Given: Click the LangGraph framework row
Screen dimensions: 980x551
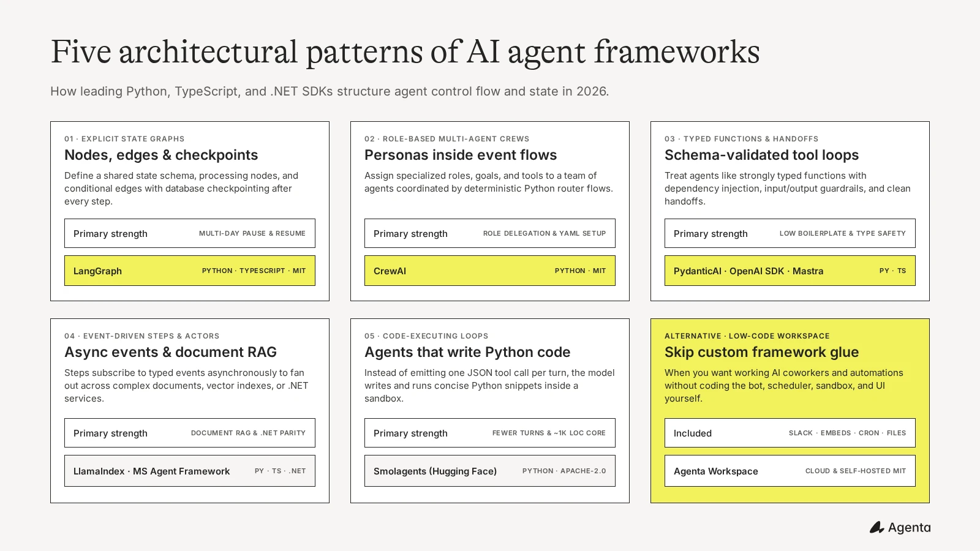Looking at the screenshot, I should tap(190, 271).
